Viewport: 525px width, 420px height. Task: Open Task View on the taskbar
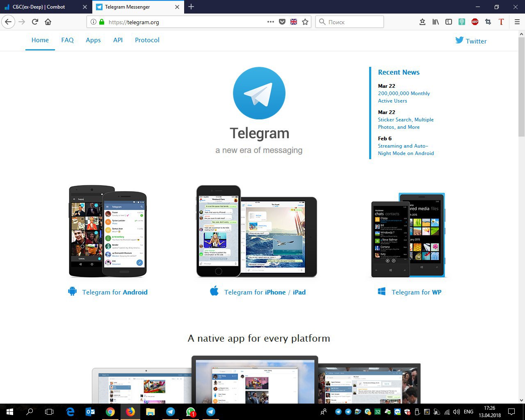(49, 411)
